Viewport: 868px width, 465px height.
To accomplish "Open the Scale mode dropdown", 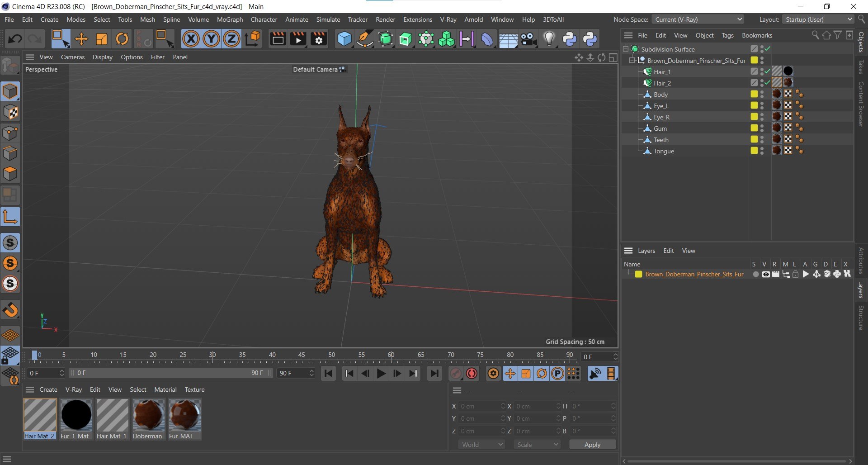I will coord(537,445).
